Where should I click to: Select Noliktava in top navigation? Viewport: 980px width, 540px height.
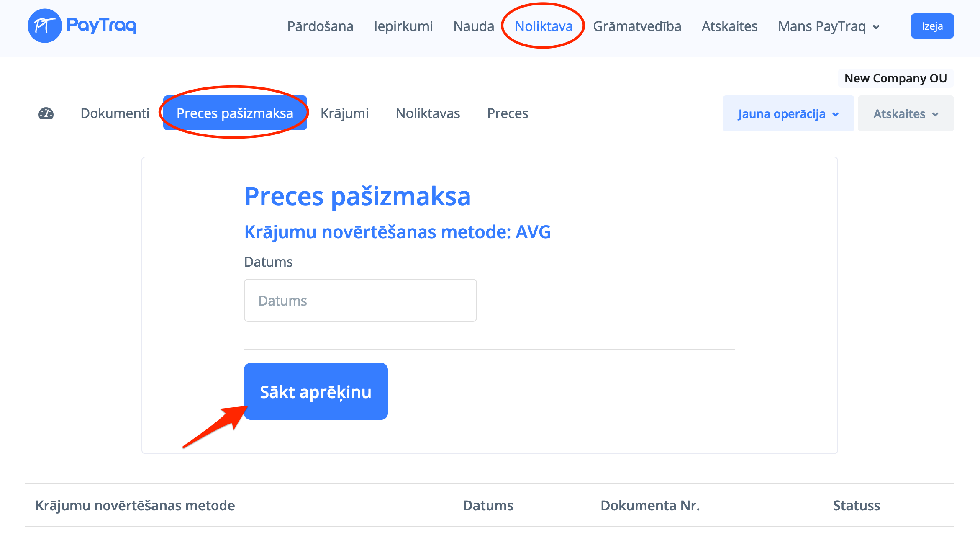[543, 26]
